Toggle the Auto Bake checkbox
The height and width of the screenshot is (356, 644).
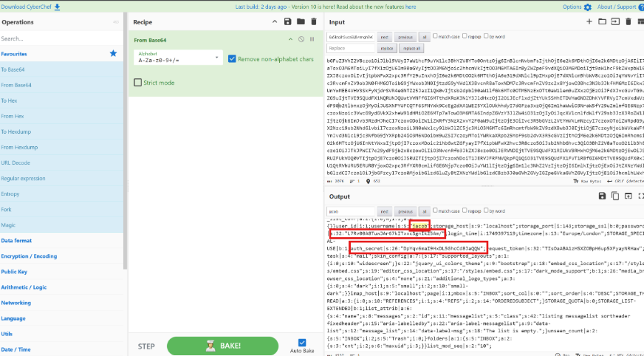click(x=301, y=342)
